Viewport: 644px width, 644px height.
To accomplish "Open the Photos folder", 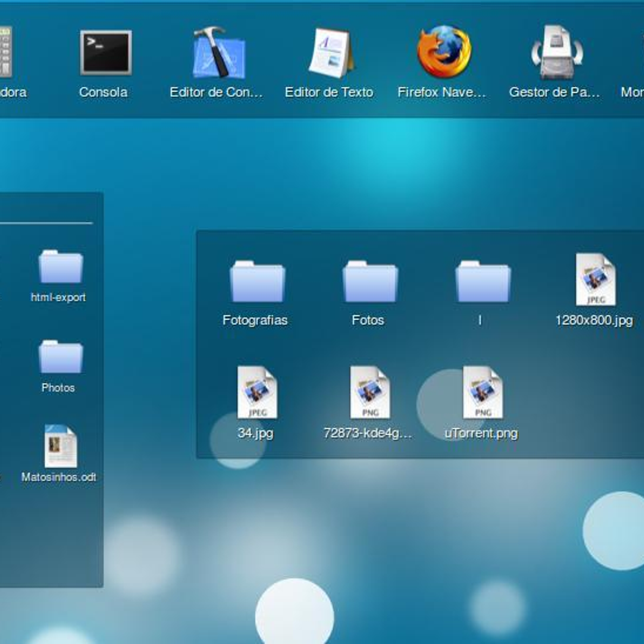I will coord(61,357).
